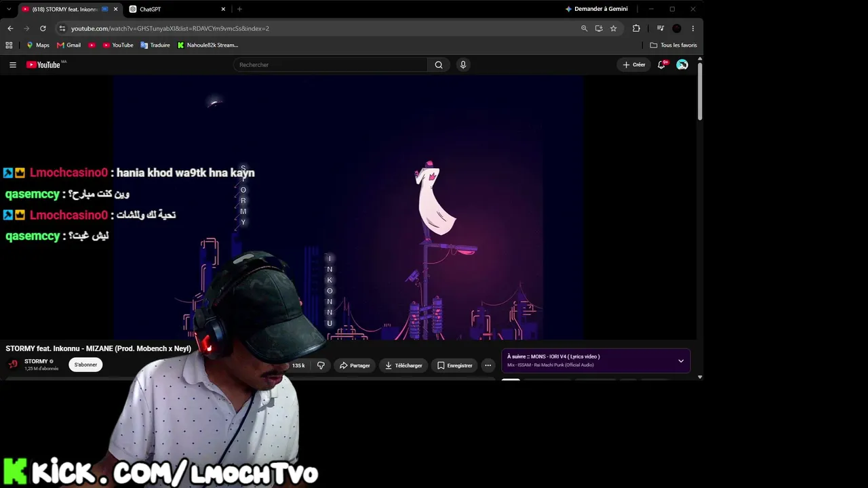The width and height of the screenshot is (868, 488).
Task: Open a new tab with the plus button
Action: [239, 9]
